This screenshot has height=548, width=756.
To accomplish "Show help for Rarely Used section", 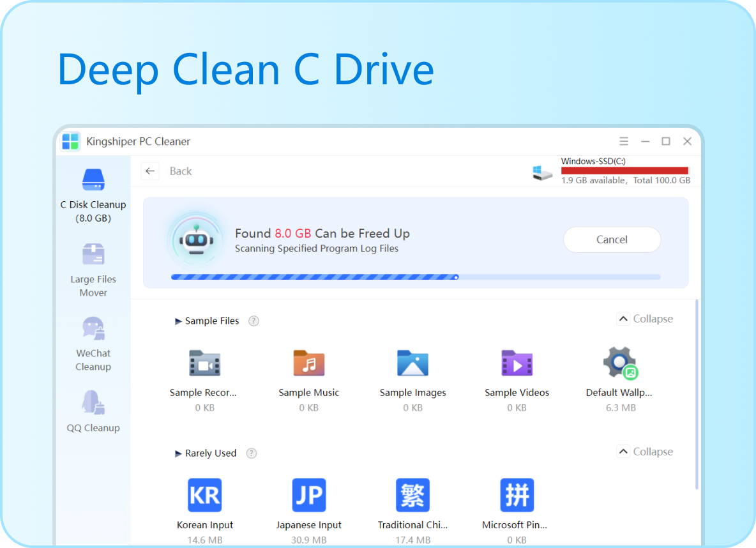I will pyautogui.click(x=252, y=453).
